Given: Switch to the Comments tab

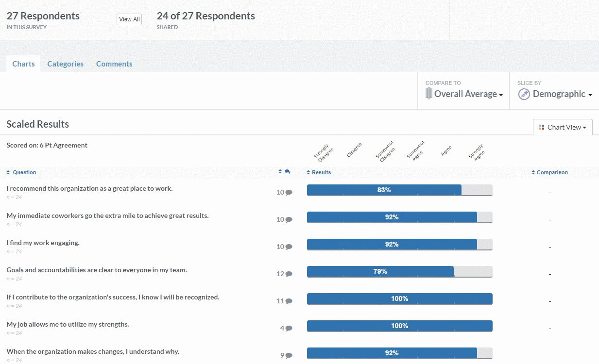Looking at the screenshot, I should 114,64.
